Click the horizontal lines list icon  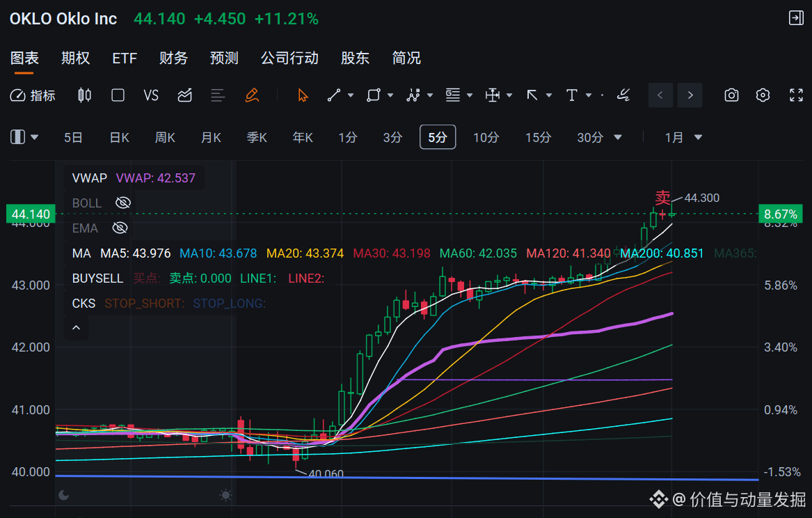[x=218, y=95]
